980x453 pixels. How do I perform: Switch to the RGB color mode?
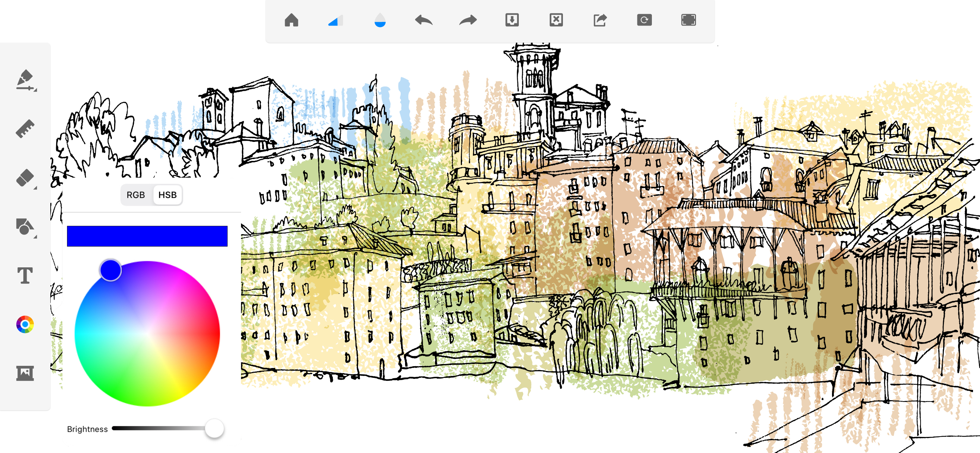tap(136, 195)
